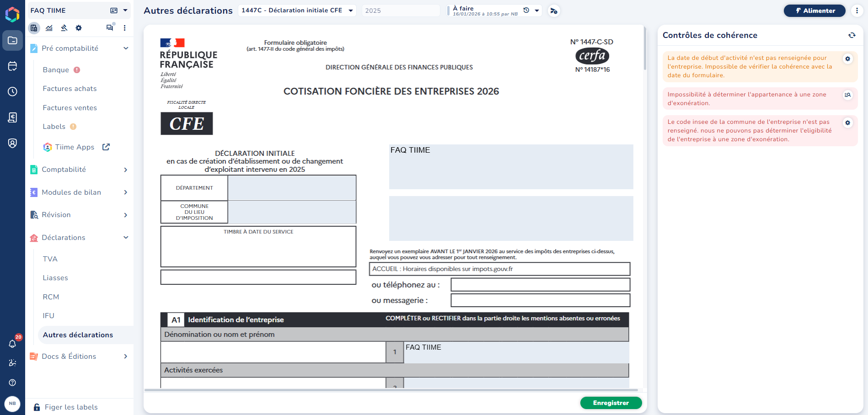Open the RCM page
This screenshot has height=415, width=868.
[51, 297]
